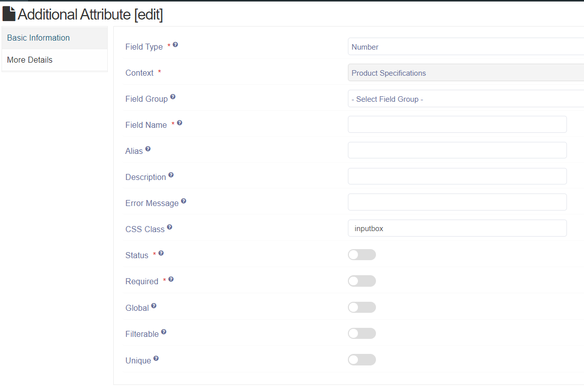Screen dimensions: 584x392
Task: Click the help icon beside Field Name
Action: click(179, 123)
